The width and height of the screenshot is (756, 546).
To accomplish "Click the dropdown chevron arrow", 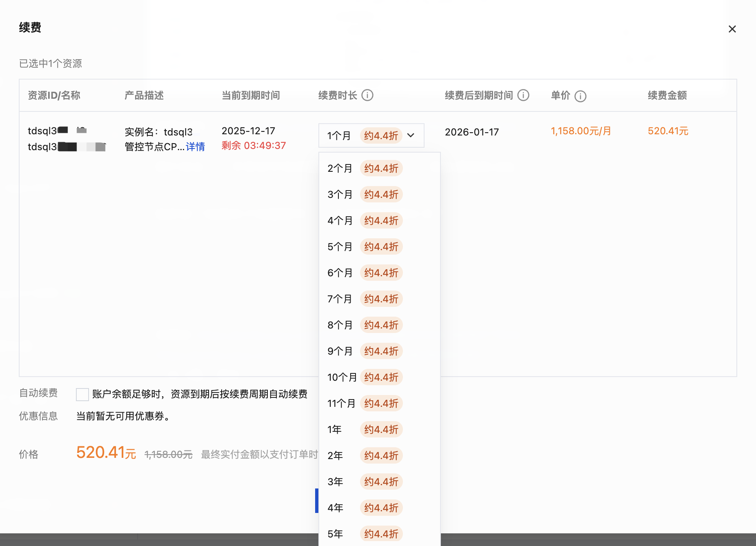I will click(x=411, y=135).
